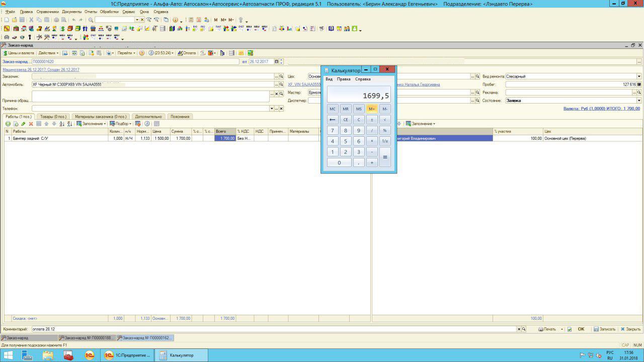Click the equals button in Калькулятор

[385, 157]
